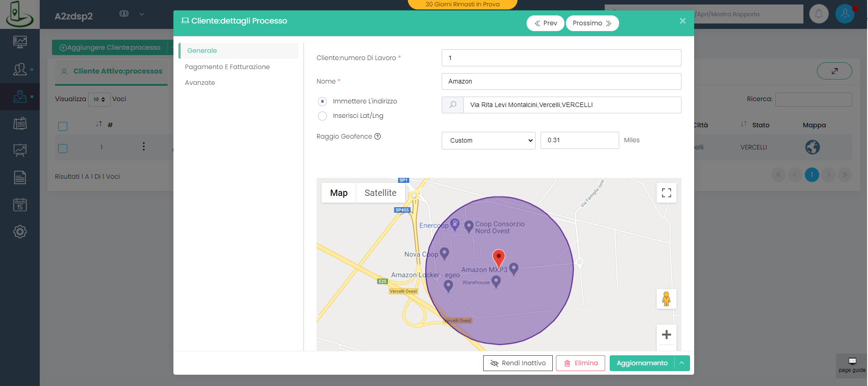Switch to Pagamento E Fatturazione tab

[x=227, y=67]
